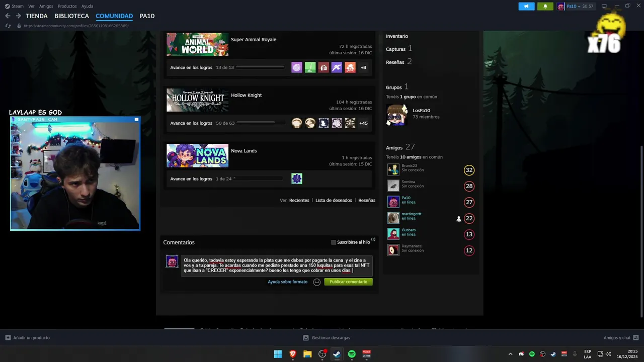Open the Recientes games link
This screenshot has height=362, width=644.
click(x=299, y=200)
